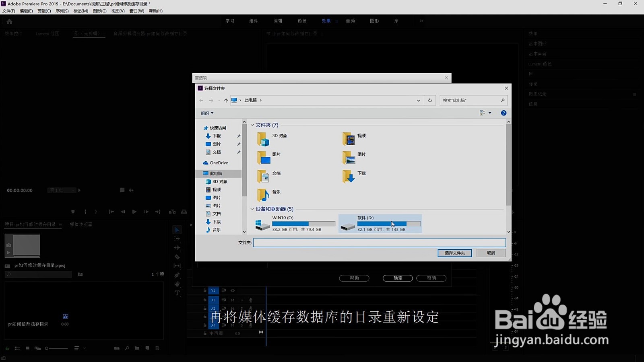
Task: Toggle lock on V1 track
Action: click(x=205, y=290)
